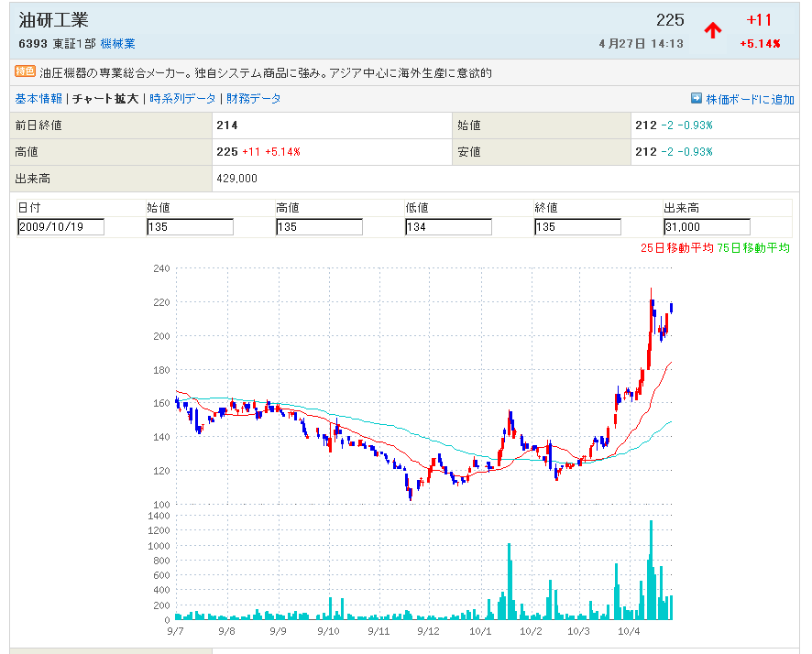Open the 機械業 industry link
The width and height of the screenshot is (812, 654).
click(x=118, y=44)
